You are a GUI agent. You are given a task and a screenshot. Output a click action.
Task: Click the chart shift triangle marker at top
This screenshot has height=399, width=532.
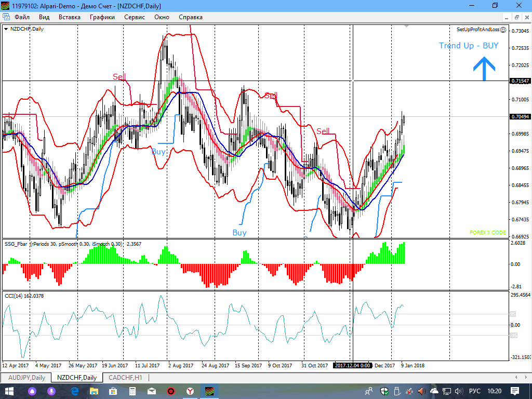tap(406, 26)
